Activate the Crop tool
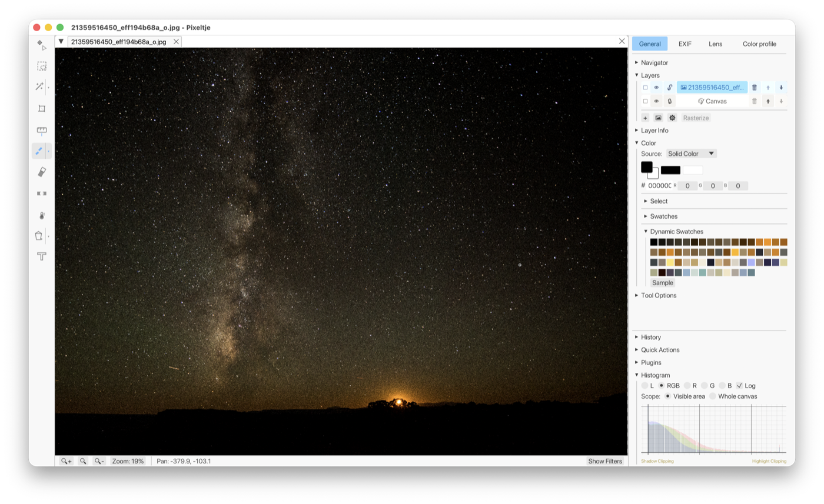824x504 pixels. (41, 109)
